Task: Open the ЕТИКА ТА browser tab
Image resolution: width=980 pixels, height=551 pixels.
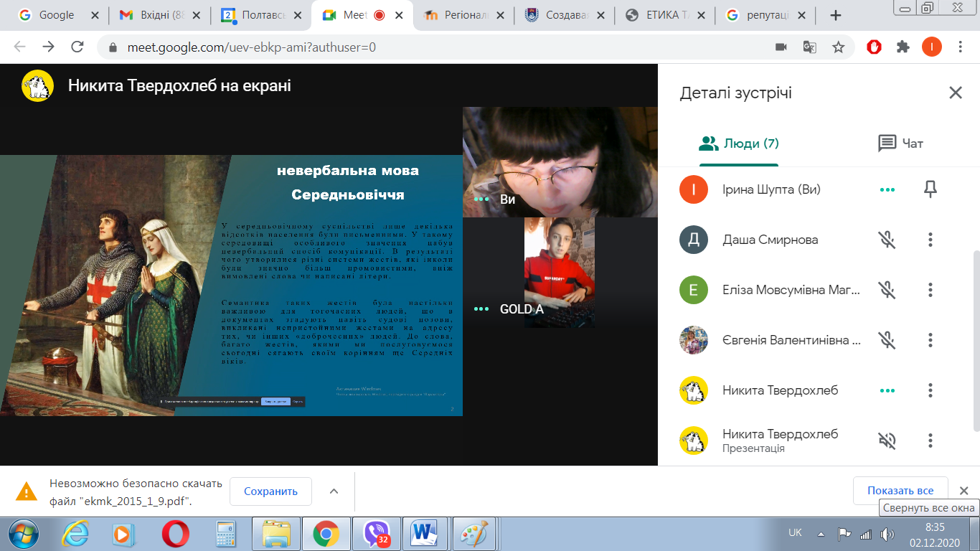Action: (664, 15)
